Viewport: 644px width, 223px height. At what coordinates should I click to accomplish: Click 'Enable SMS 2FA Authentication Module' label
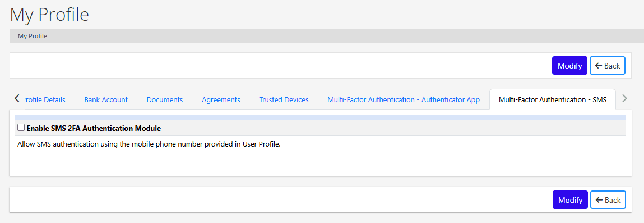94,129
